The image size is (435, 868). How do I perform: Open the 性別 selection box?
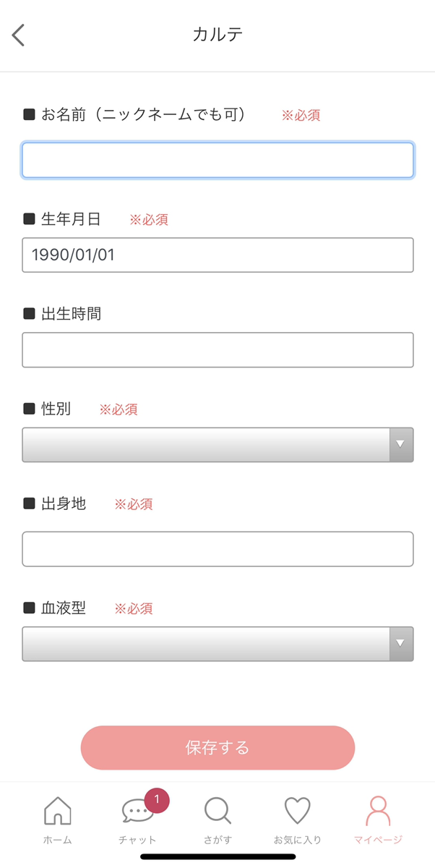tap(206, 444)
